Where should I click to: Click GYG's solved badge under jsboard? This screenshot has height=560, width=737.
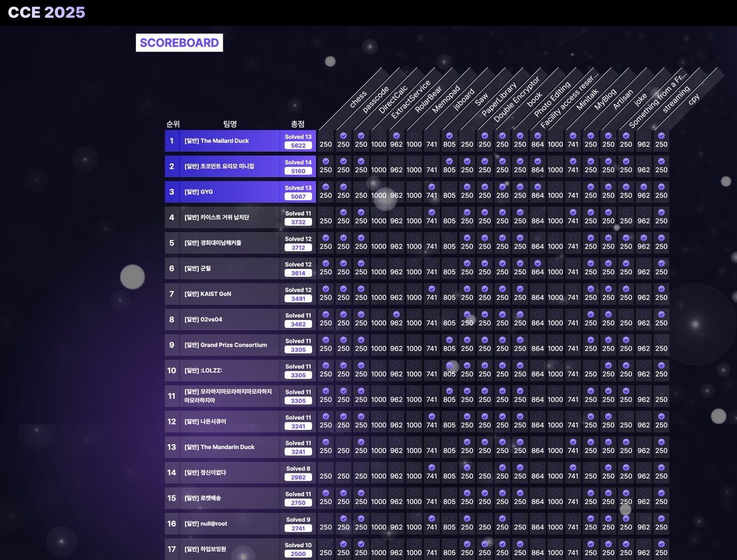pyautogui.click(x=432, y=187)
